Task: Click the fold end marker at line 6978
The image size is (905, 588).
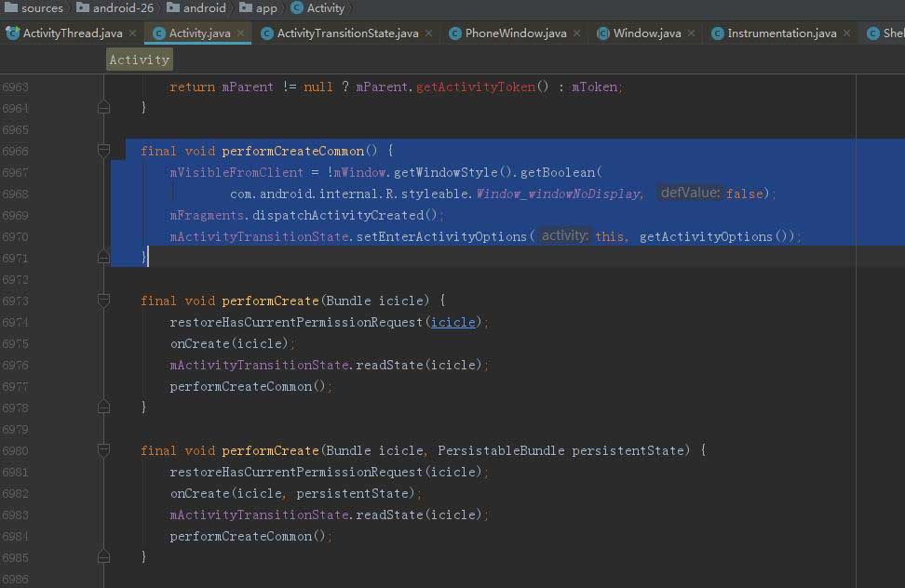Action: tap(104, 407)
